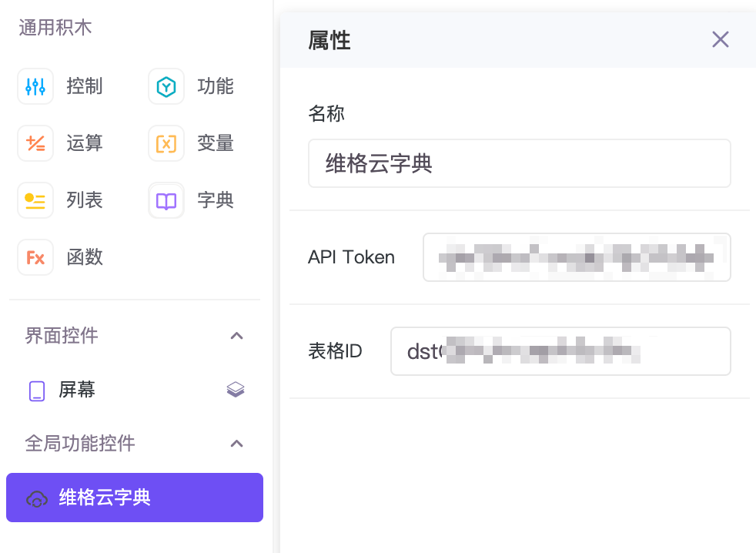Click the 控制 category label
This screenshot has width=756, height=553.
(85, 86)
